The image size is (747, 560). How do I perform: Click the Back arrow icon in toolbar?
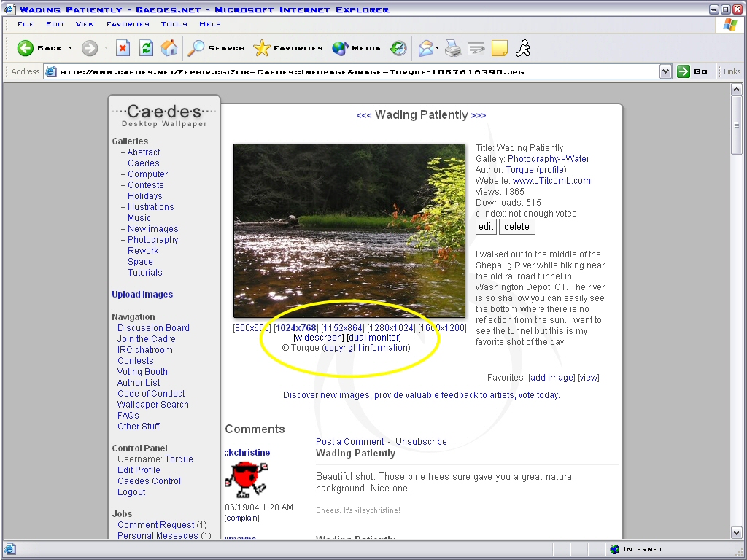(26, 48)
